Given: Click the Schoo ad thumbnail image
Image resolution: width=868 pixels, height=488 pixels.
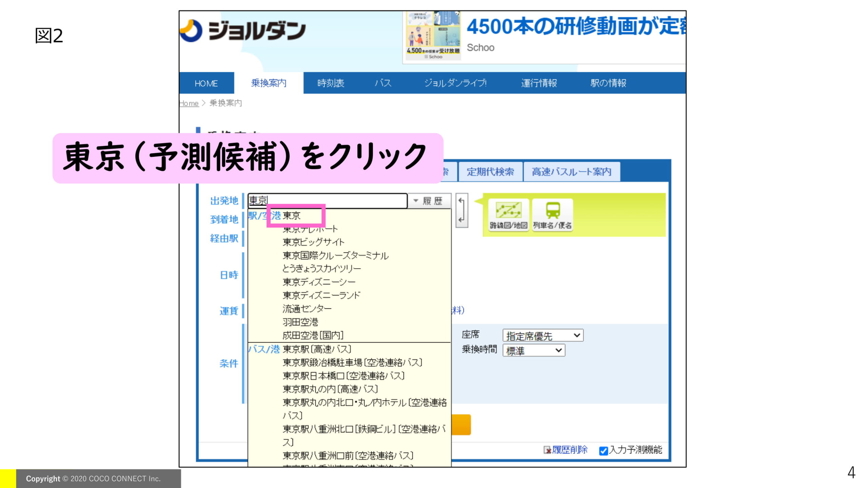Looking at the screenshot, I should pyautogui.click(x=433, y=36).
